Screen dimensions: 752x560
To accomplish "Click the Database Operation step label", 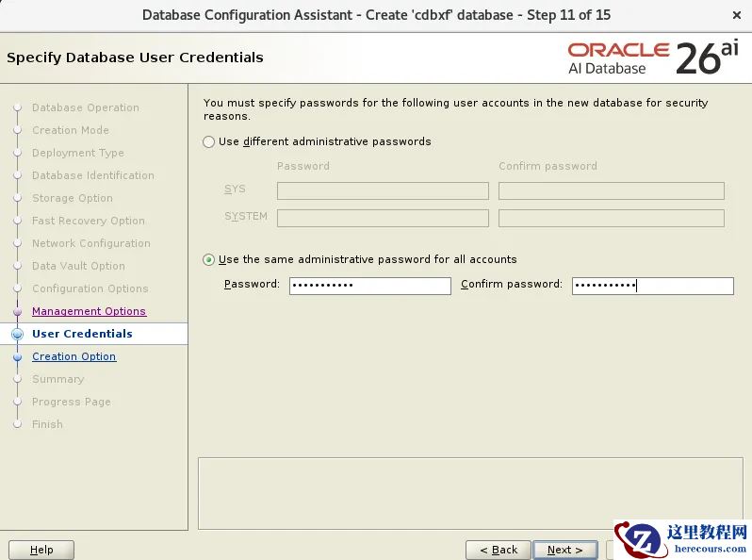I will pyautogui.click(x=86, y=107).
